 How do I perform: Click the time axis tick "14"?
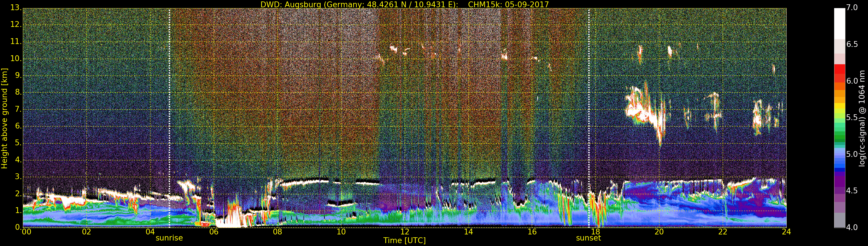pyautogui.click(x=468, y=232)
